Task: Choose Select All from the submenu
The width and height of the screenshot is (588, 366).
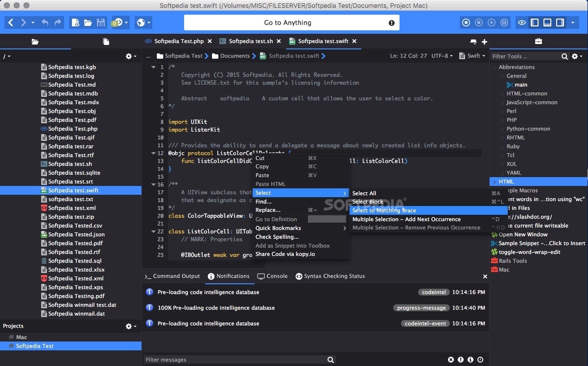Action: coord(364,193)
